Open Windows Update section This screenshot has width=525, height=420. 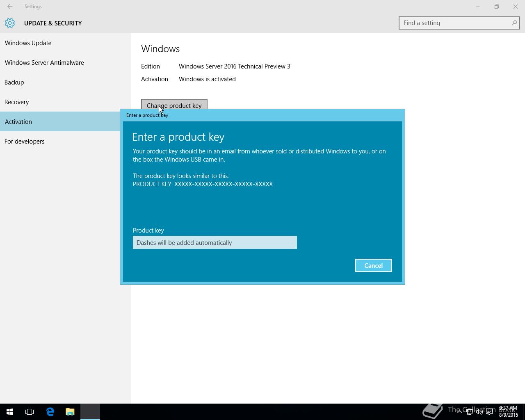pos(66,43)
